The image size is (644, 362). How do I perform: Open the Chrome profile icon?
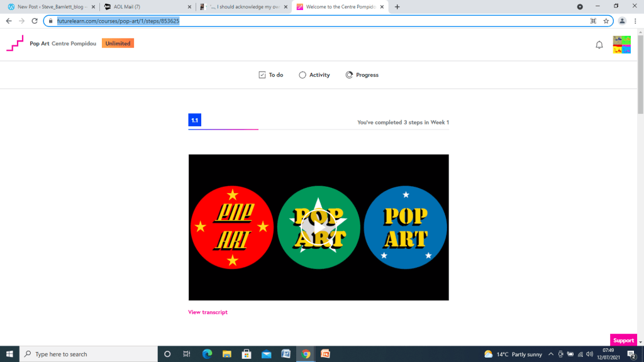[x=622, y=21]
